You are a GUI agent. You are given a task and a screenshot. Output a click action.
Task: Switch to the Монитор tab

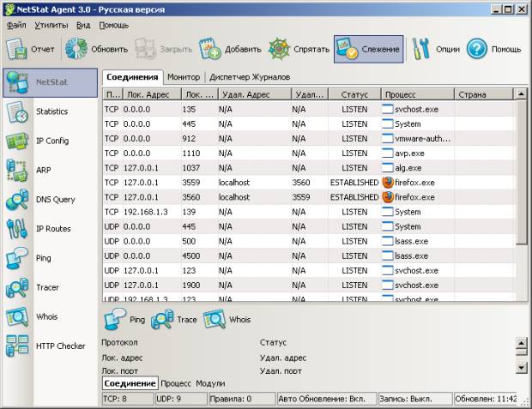tap(184, 77)
